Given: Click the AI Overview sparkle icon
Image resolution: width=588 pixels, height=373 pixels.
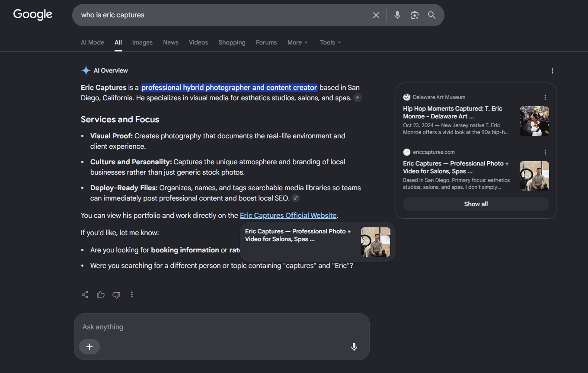Looking at the screenshot, I should coord(86,70).
